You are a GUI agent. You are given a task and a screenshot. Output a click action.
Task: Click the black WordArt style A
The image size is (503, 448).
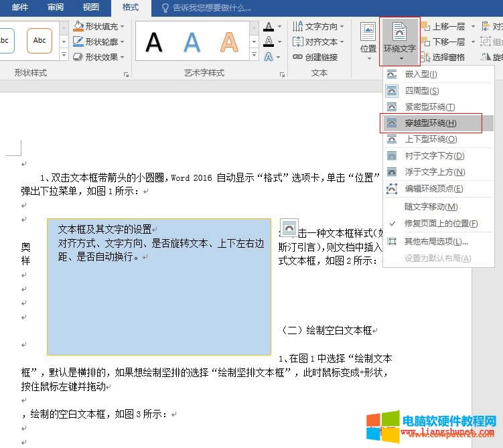[154, 42]
